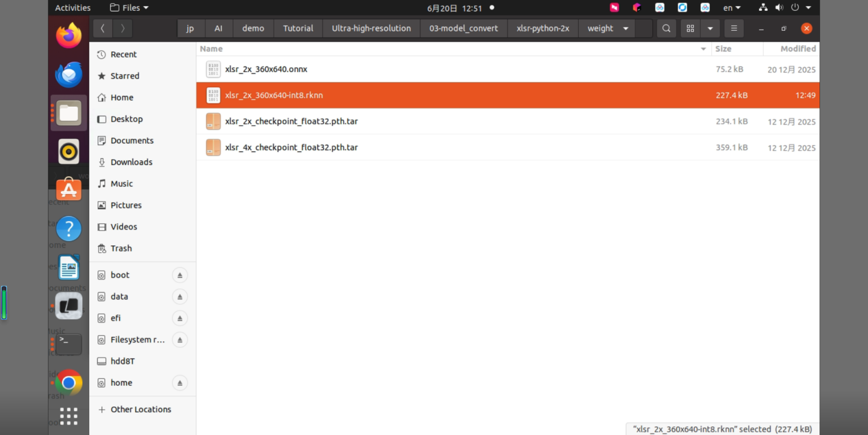Open the en language indicator menu
The height and width of the screenshot is (435, 868).
732,8
